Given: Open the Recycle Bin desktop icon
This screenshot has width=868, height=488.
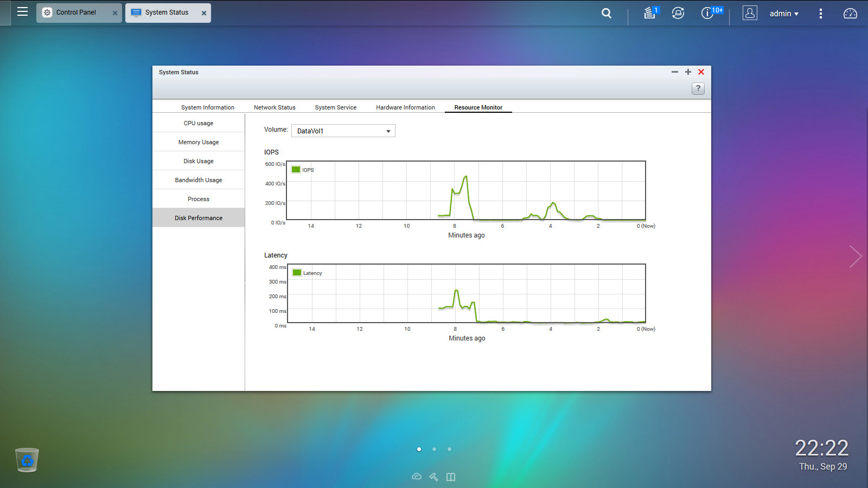Looking at the screenshot, I should click(27, 460).
